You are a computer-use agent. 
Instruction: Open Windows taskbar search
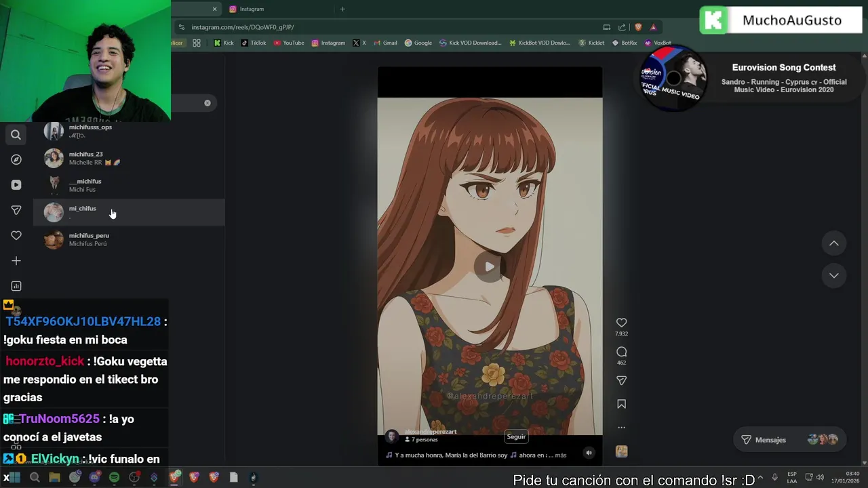(x=35, y=478)
